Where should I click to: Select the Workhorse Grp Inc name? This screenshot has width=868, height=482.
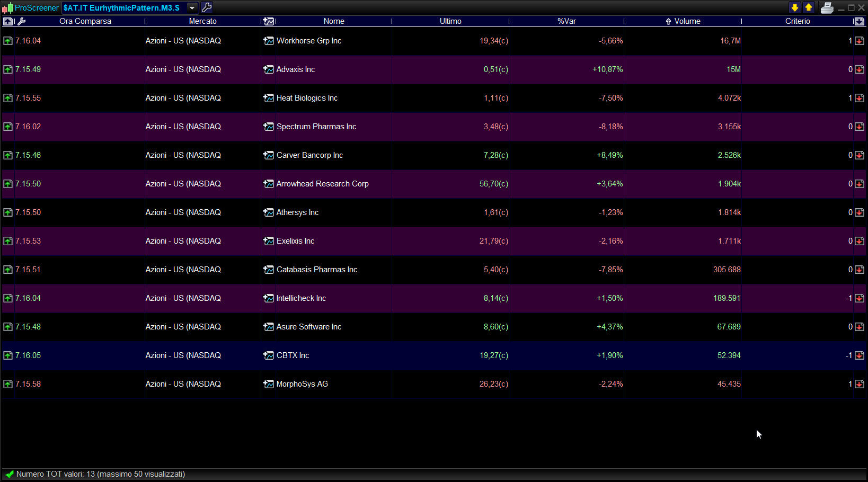point(309,41)
